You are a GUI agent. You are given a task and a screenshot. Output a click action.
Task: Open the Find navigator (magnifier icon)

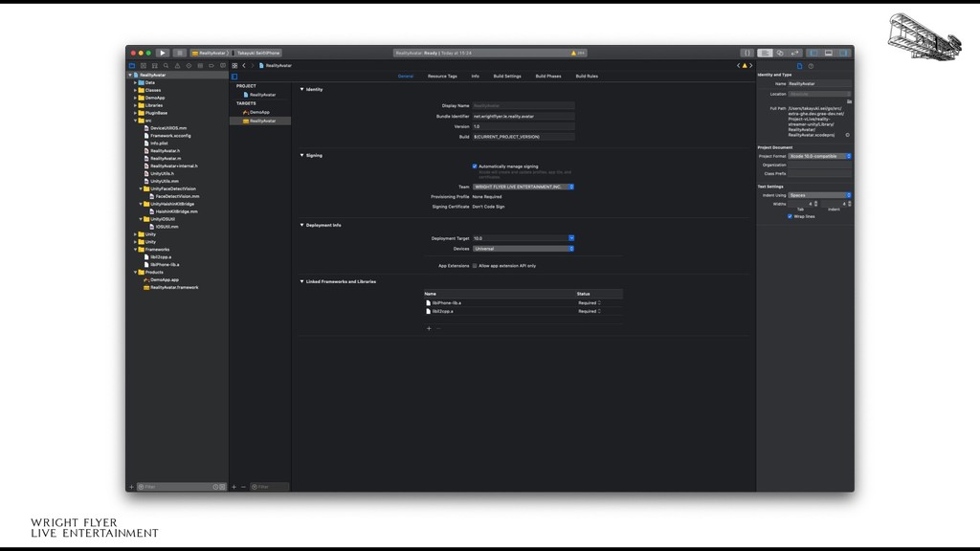(166, 65)
